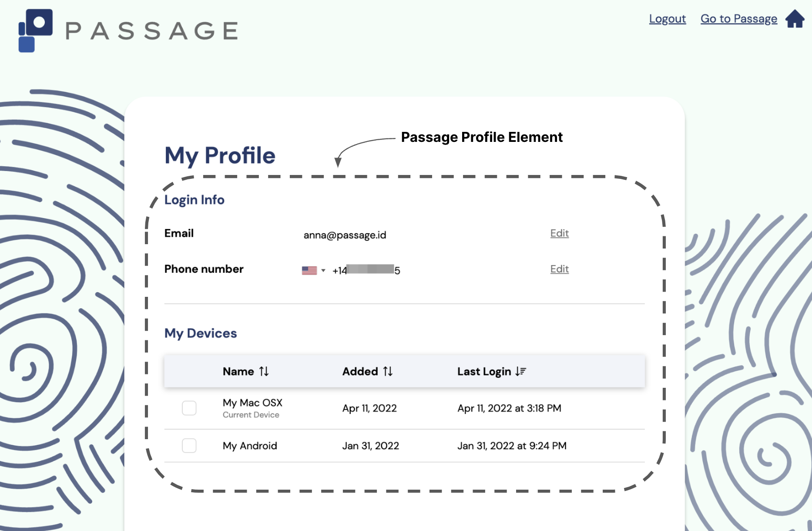Open the Go to Passage link

pyautogui.click(x=738, y=19)
